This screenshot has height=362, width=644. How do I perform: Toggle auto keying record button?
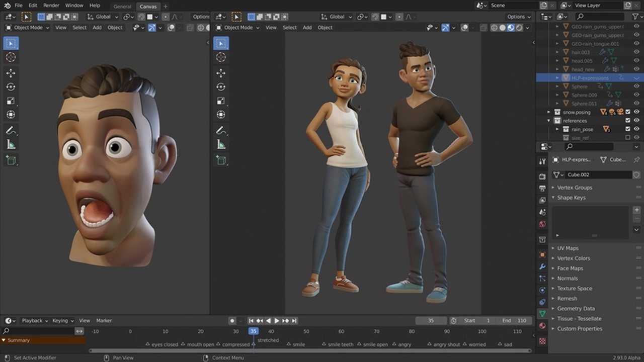point(232,320)
